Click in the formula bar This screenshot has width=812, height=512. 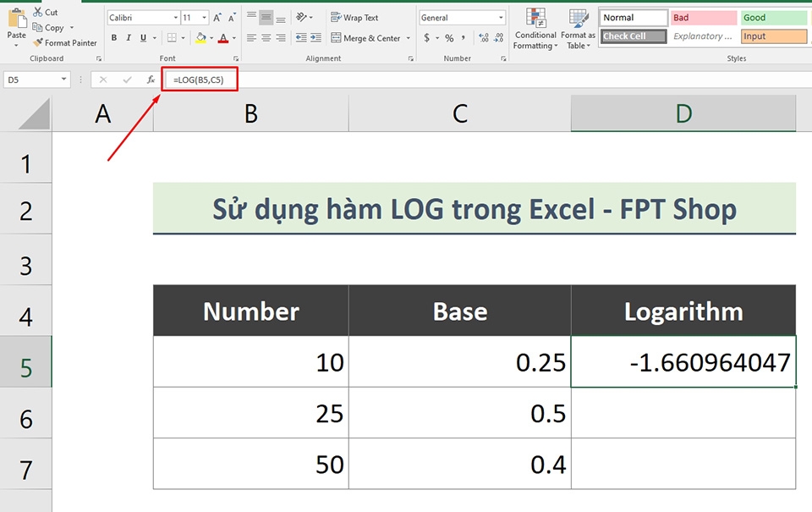[487, 80]
